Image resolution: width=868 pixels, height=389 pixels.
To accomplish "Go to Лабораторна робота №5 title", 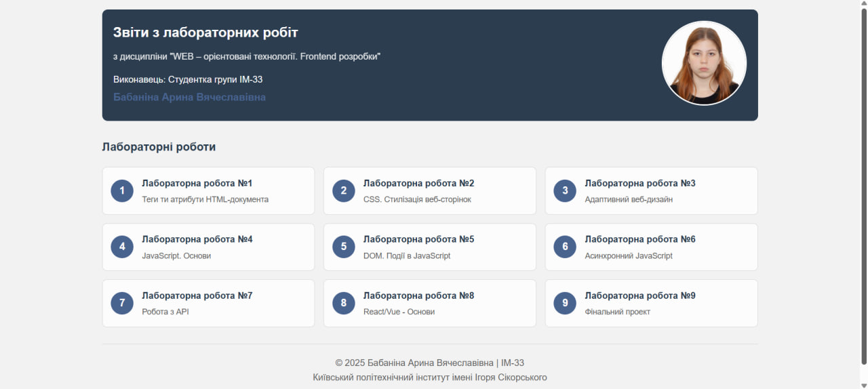I will [418, 240].
